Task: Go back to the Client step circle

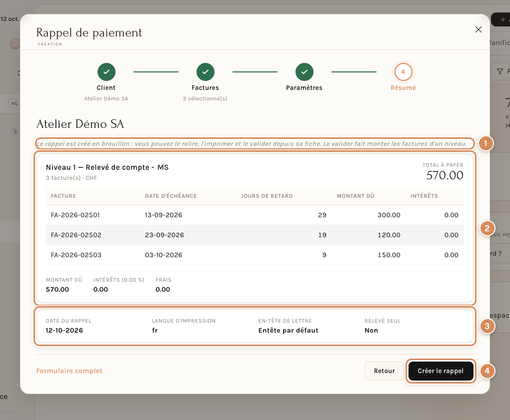Action: click(x=106, y=72)
